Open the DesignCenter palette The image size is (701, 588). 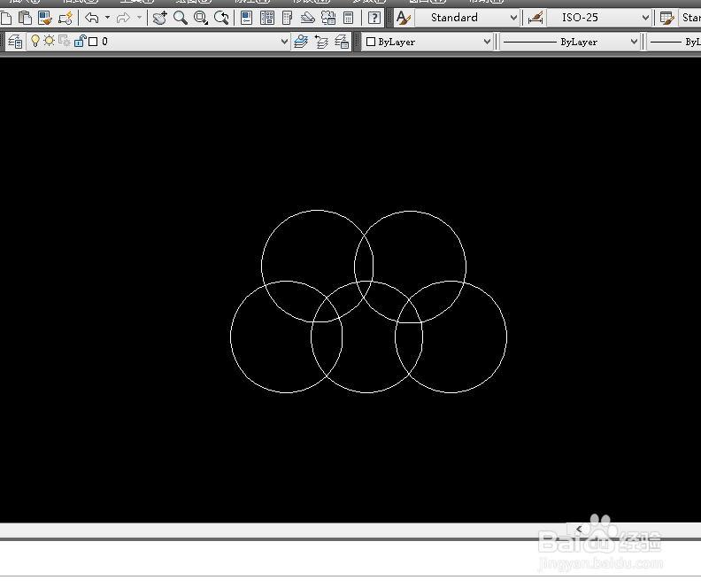[267, 18]
